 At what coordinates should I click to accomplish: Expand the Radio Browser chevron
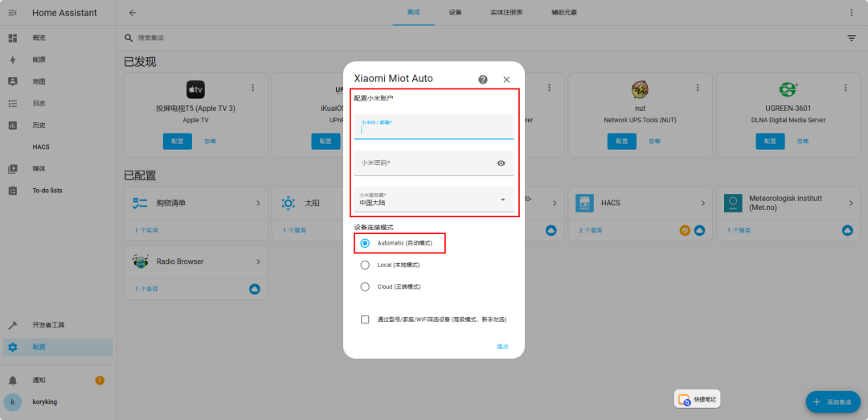click(x=258, y=261)
